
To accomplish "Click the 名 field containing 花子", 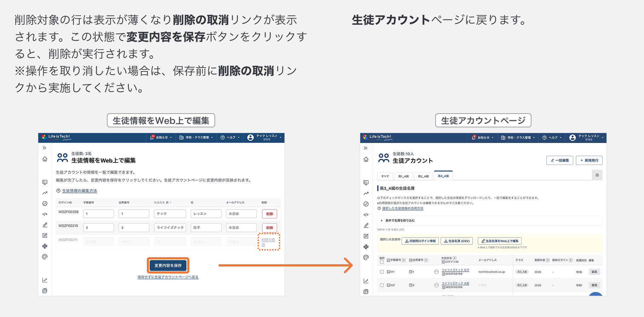I will (x=206, y=227).
